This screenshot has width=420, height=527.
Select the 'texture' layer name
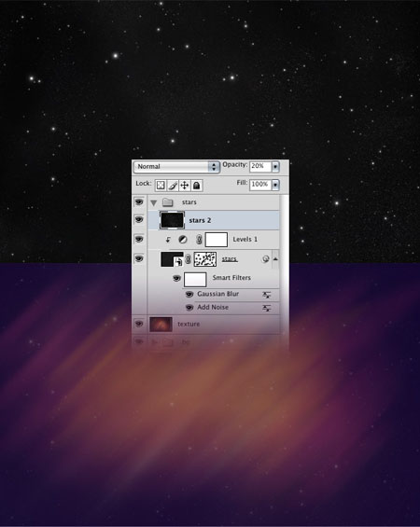(189, 324)
